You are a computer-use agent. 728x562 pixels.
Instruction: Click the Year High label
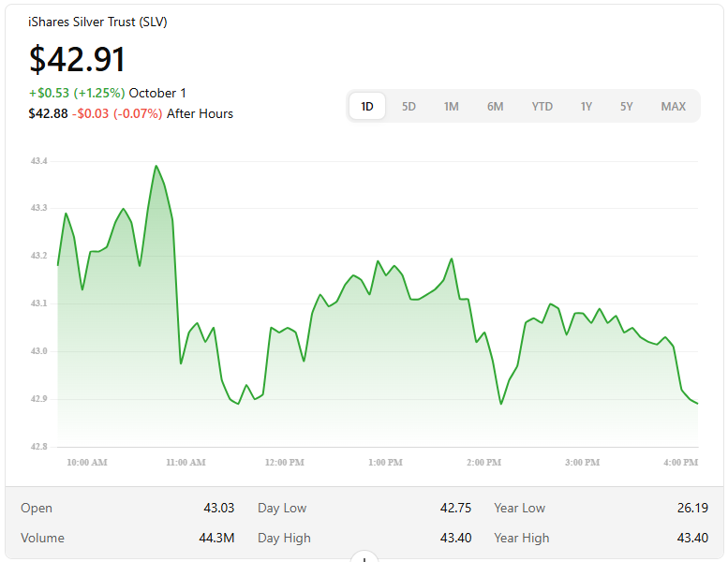click(x=521, y=539)
